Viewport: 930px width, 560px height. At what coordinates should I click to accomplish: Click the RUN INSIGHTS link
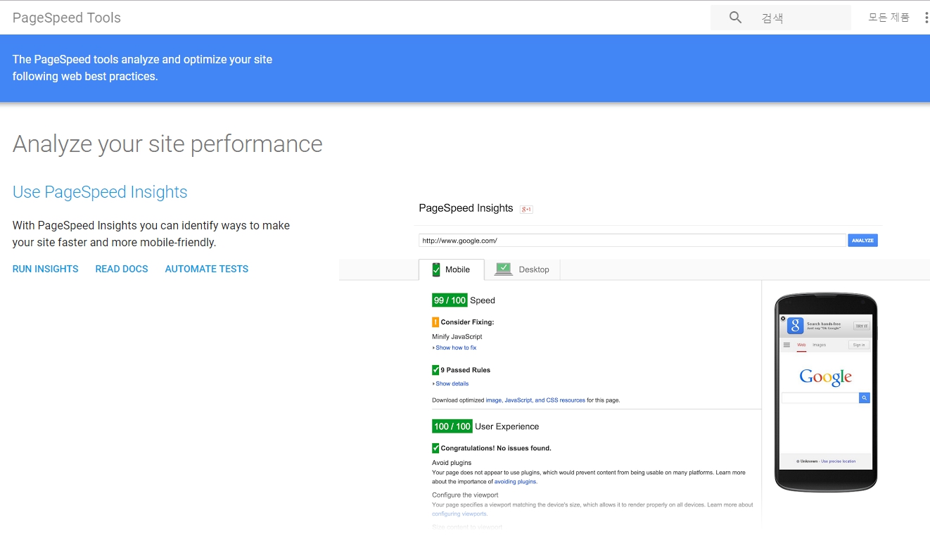coord(45,269)
